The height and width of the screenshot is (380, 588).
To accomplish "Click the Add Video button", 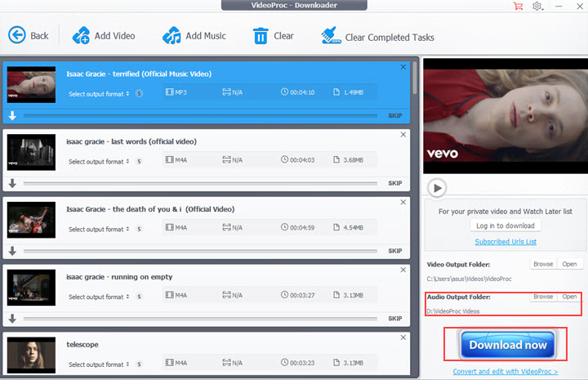I will (104, 36).
